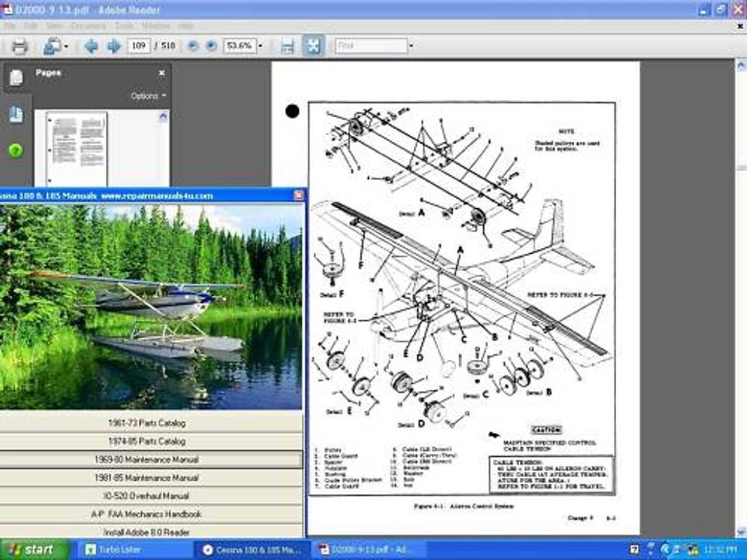Click the Pages panel icon in navigation pane
This screenshot has width=747, height=560.
pyautogui.click(x=16, y=77)
